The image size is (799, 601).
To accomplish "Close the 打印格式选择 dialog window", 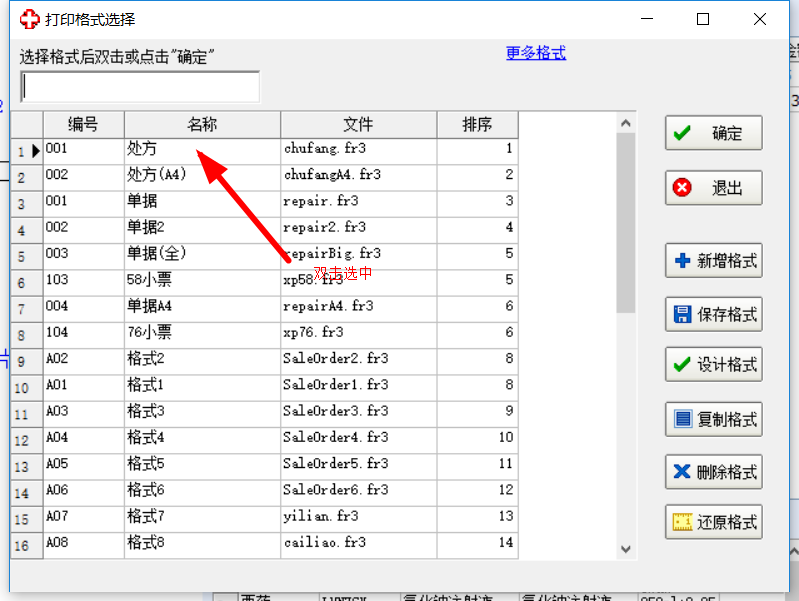I will 759,19.
